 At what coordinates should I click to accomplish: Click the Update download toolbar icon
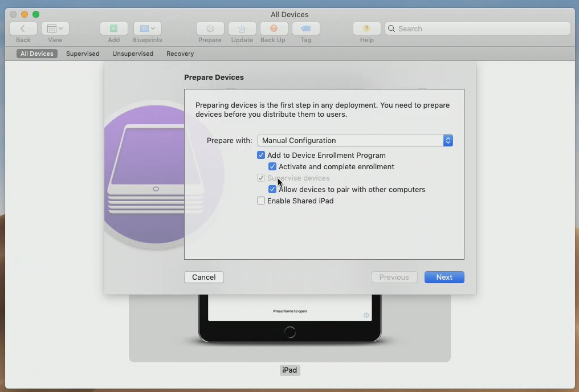point(242,28)
